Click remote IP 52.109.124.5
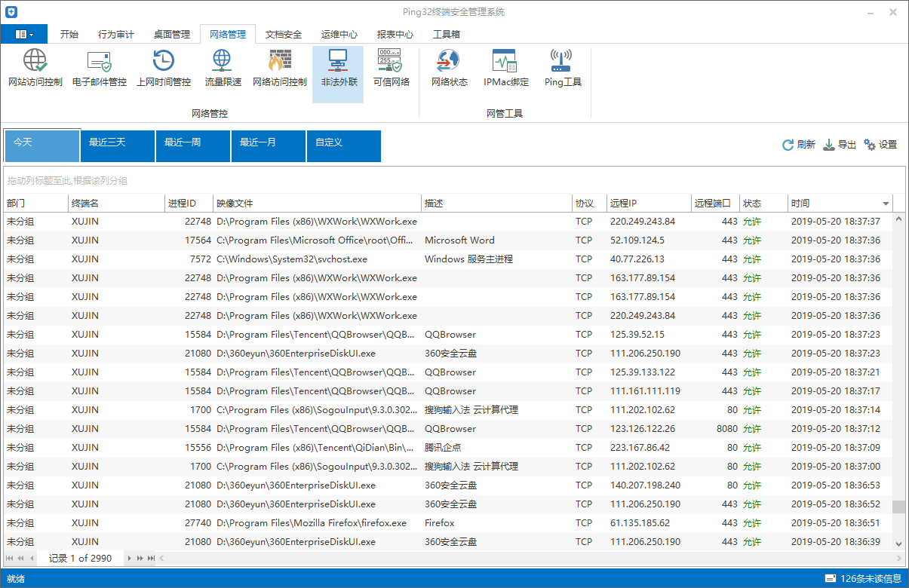Screen dimensions: 909x588 click(x=637, y=240)
